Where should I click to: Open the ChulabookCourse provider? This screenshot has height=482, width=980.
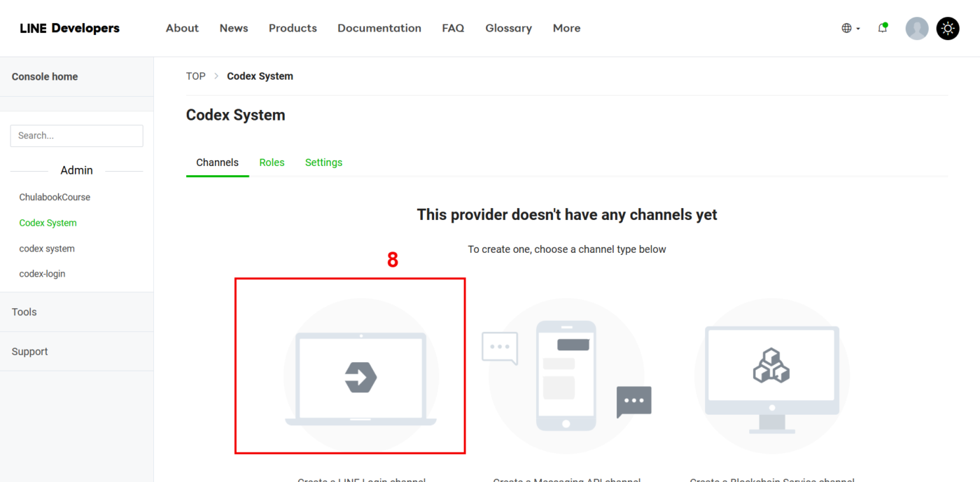tap(55, 197)
